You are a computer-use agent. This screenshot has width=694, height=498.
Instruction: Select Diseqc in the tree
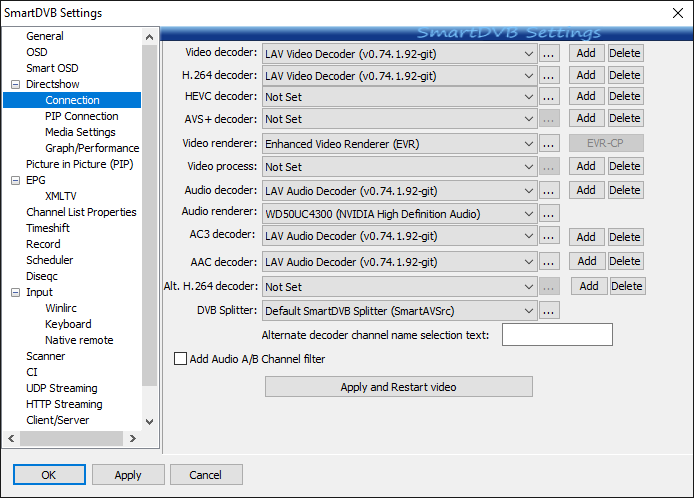42,276
